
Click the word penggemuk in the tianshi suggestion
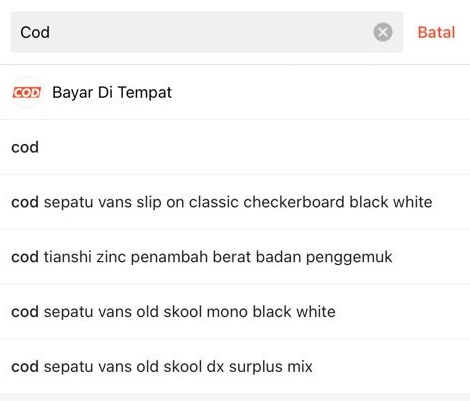tap(349, 257)
